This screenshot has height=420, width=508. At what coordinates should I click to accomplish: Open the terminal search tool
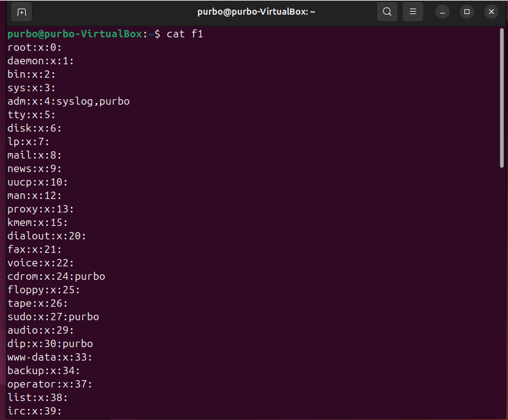click(387, 12)
